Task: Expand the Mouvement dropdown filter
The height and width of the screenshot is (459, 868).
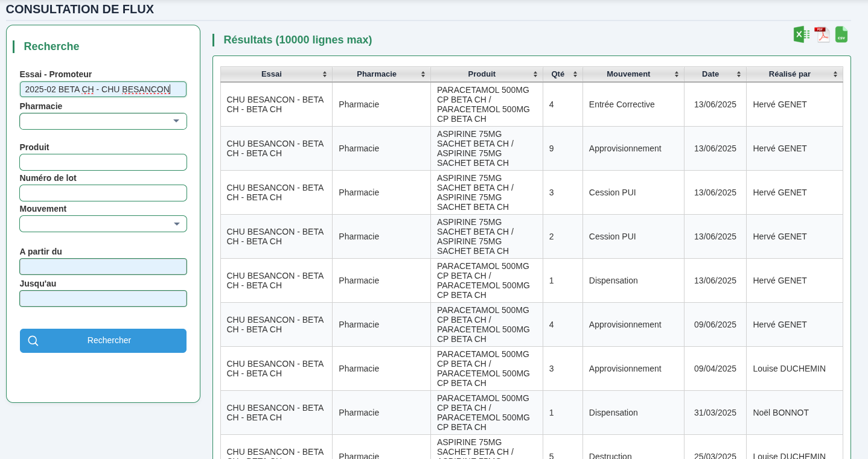Action: 176,224
